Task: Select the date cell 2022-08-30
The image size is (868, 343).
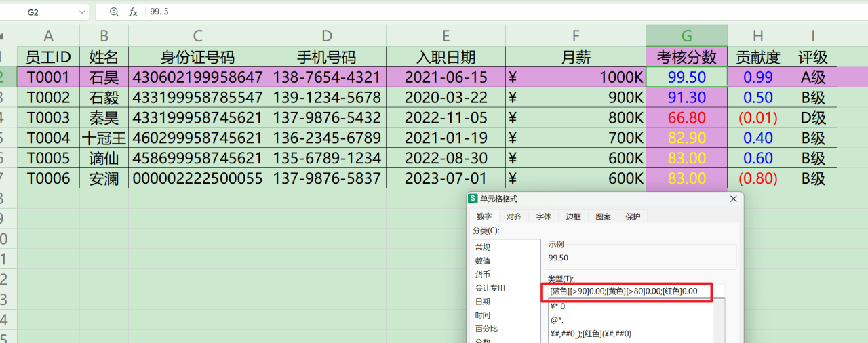Action: coord(446,158)
